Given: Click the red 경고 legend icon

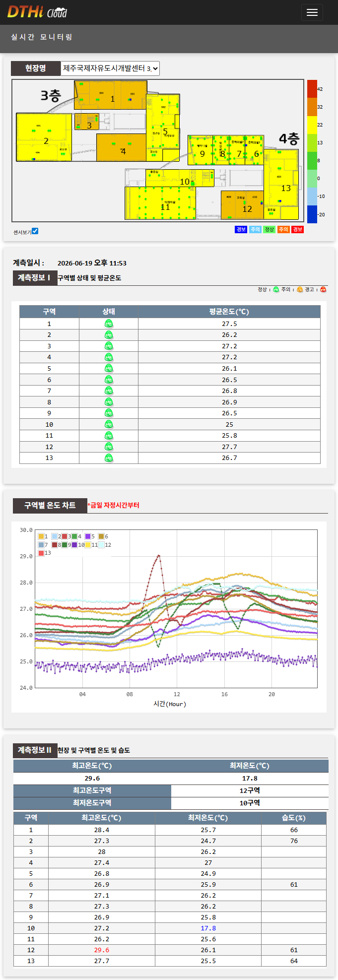Looking at the screenshot, I should coord(323,290).
